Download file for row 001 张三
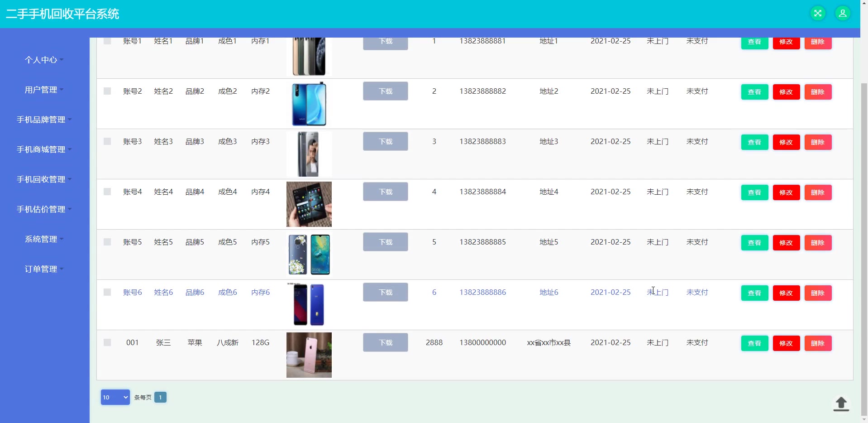 tap(386, 342)
